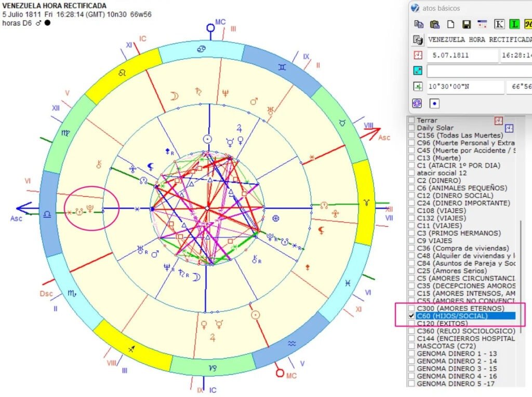The width and height of the screenshot is (532, 397).
Task: Click the green L toolbar icon
Action: (x=514, y=24)
